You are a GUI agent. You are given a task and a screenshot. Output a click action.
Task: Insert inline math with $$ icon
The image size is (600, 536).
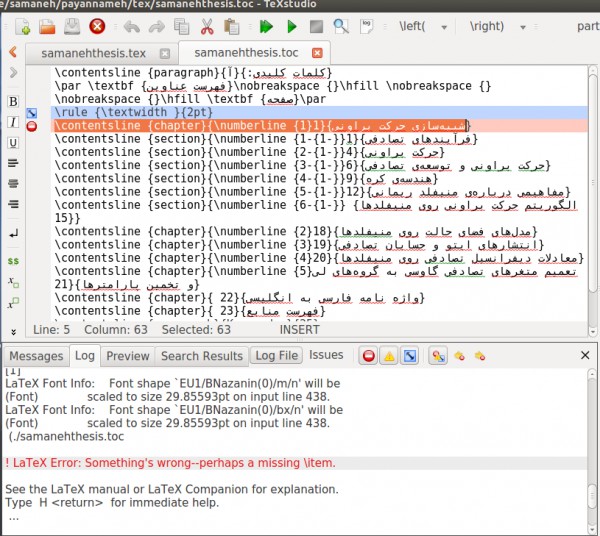tap(13, 260)
